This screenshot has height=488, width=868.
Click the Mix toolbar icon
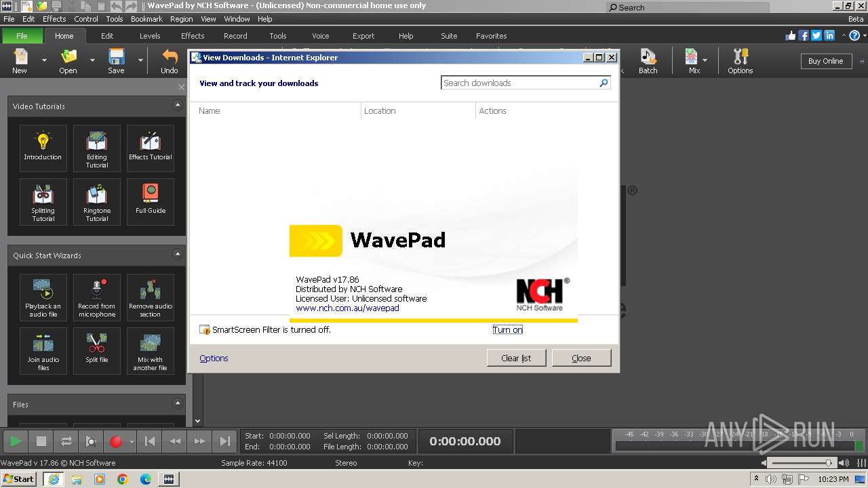pos(693,60)
